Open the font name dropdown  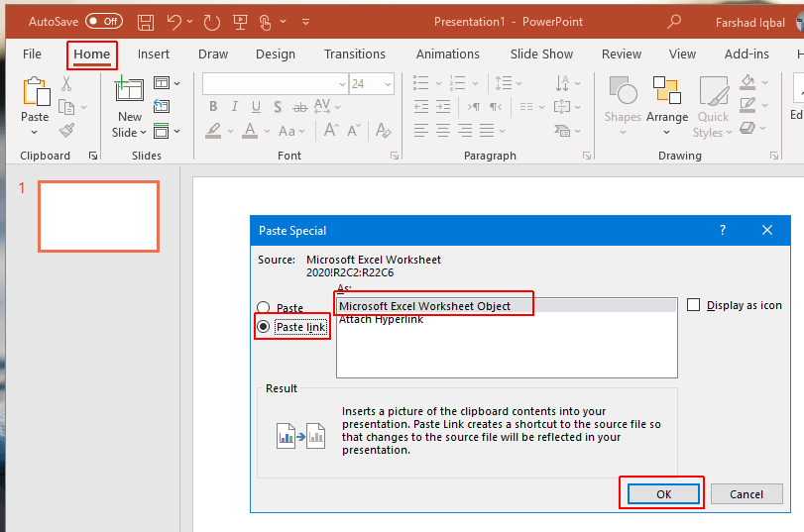[342, 84]
